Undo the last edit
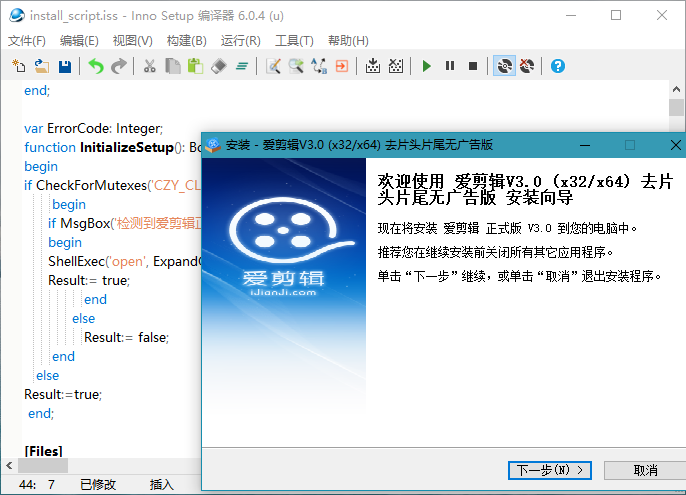Viewport: 686px width, 495px height. [x=95, y=66]
